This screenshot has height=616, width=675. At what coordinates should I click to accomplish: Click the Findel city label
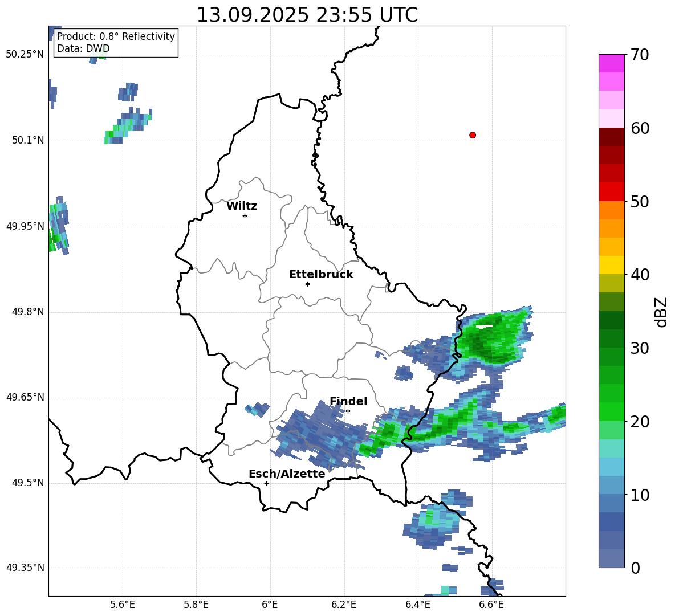pos(348,401)
